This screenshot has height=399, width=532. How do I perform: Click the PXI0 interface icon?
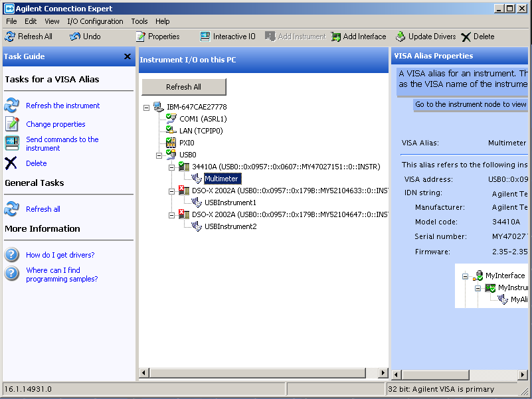[171, 143]
